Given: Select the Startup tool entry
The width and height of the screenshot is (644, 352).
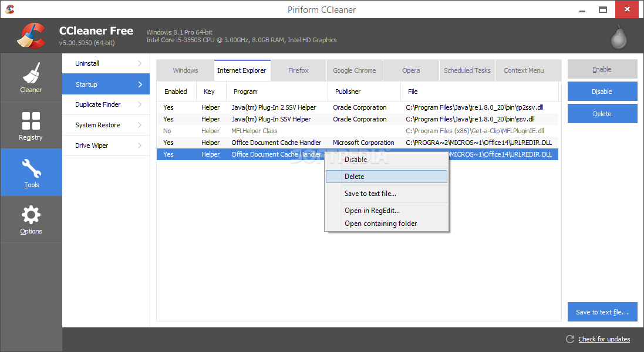Looking at the screenshot, I should pos(106,84).
